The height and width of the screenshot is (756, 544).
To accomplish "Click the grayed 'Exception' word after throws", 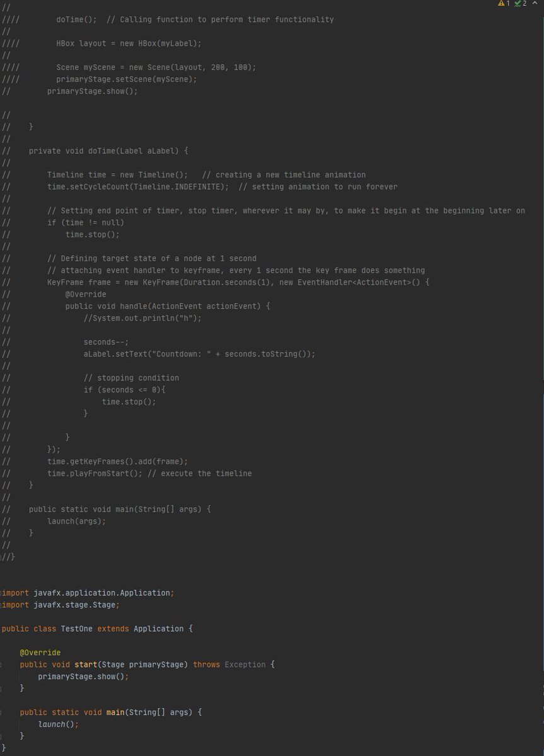I will (x=245, y=665).
